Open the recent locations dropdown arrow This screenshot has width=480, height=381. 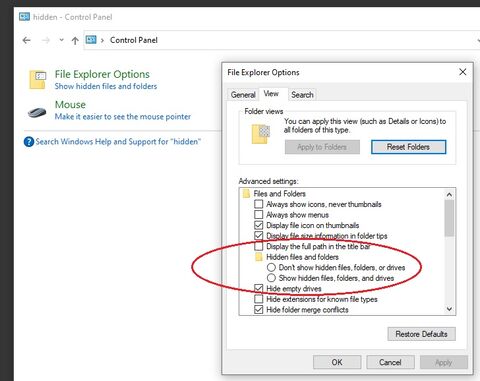[x=61, y=40]
